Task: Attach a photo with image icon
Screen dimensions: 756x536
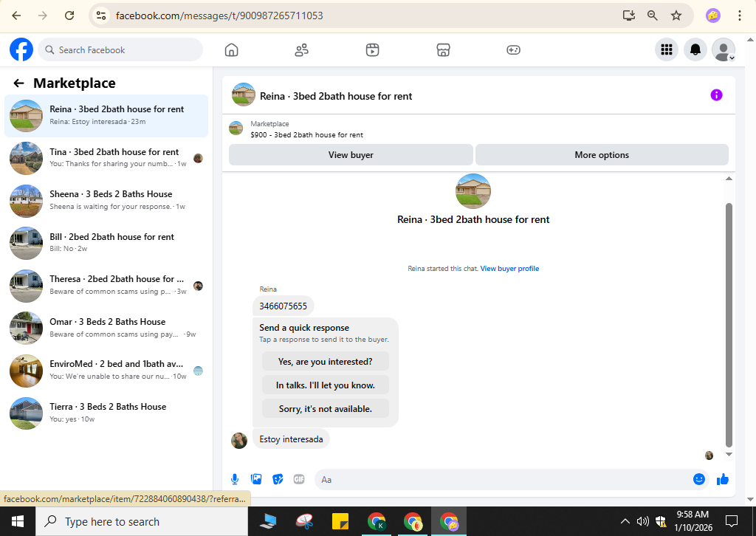Action: click(256, 479)
